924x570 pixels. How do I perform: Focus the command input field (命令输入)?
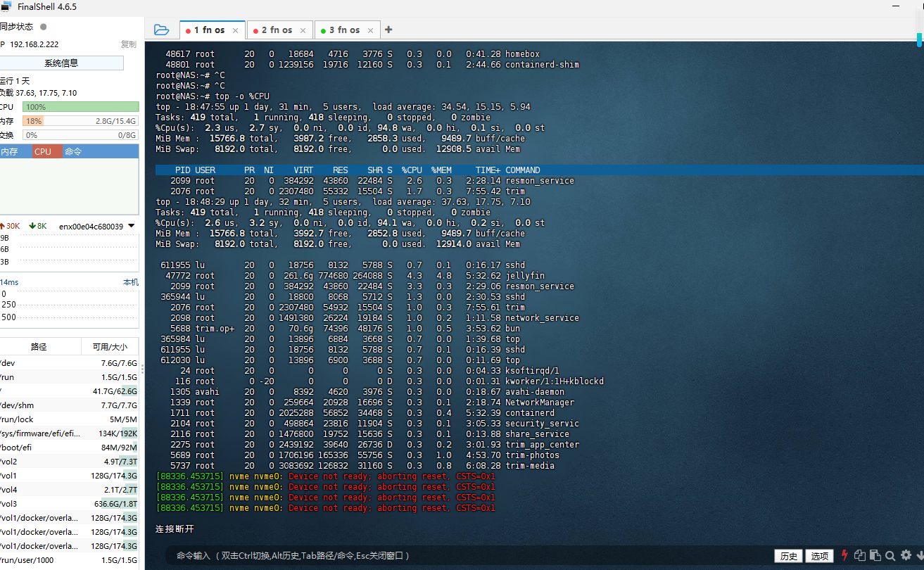pyautogui.click(x=464, y=555)
